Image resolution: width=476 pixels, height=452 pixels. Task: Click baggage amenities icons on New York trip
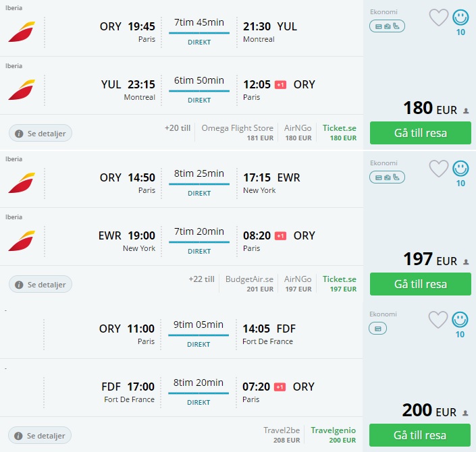387,177
